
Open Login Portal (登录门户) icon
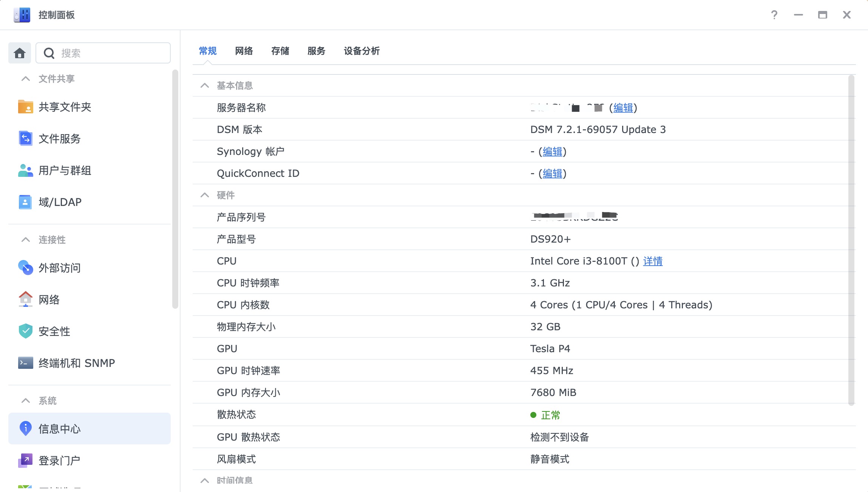tap(25, 461)
